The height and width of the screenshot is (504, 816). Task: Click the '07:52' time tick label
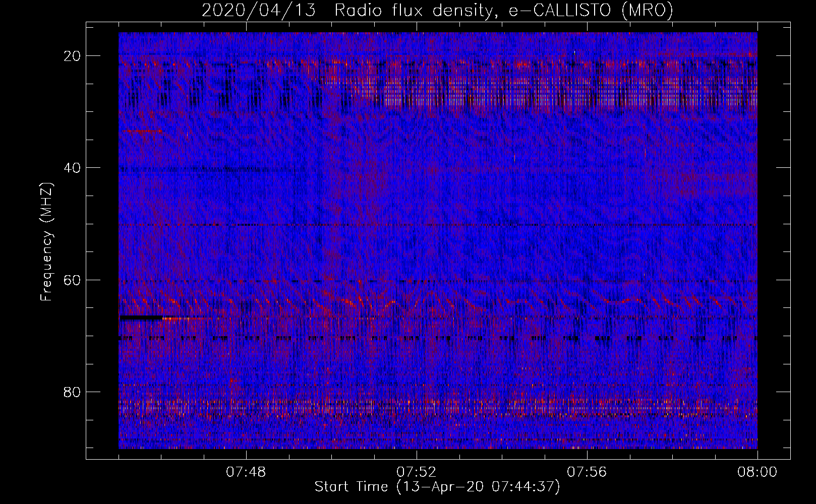417,472
